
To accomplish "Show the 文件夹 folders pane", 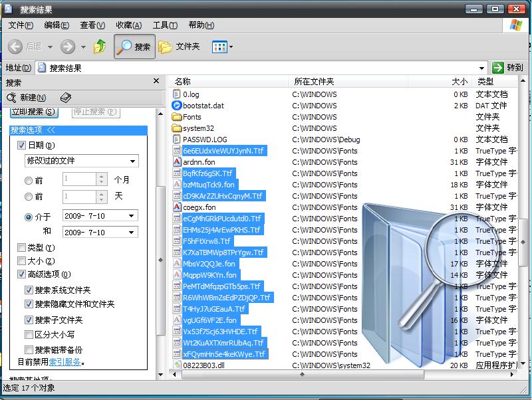I will tap(180, 47).
